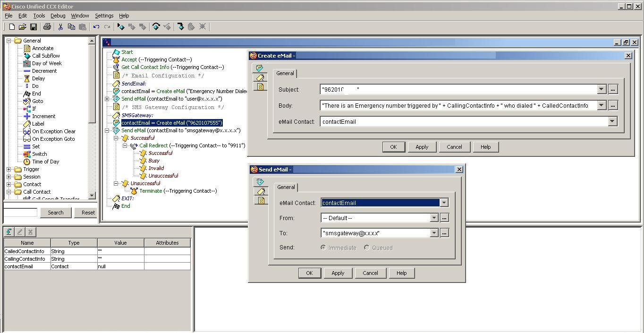Select the CallingContactInfo variable row
Viewport: 644px width, 333px height.
(x=97, y=259)
